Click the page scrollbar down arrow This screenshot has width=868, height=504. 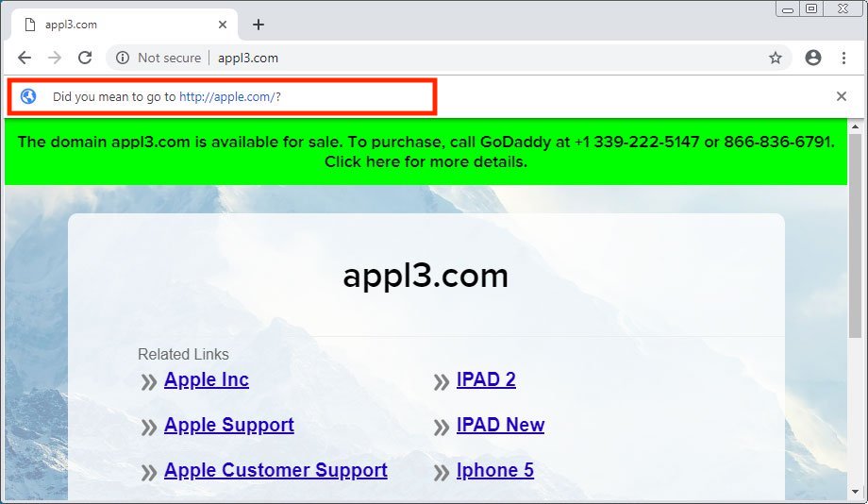(856, 492)
